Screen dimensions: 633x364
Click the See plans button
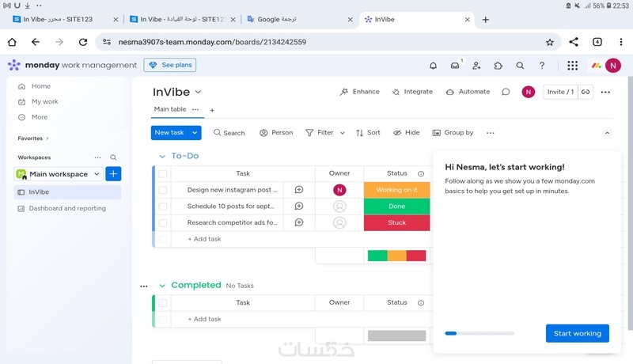click(170, 65)
